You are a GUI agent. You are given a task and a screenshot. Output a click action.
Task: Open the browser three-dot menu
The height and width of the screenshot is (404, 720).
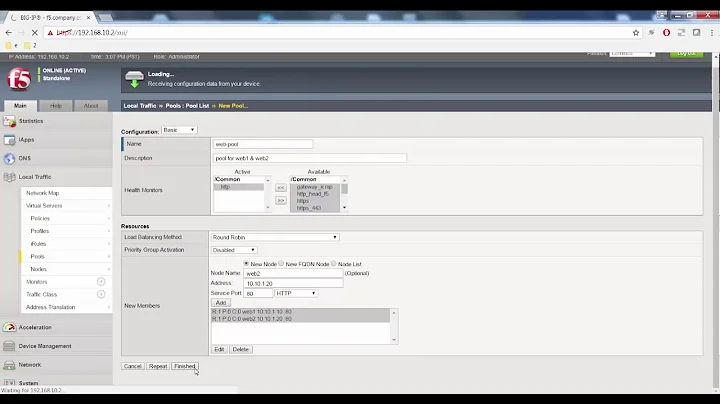712,33
